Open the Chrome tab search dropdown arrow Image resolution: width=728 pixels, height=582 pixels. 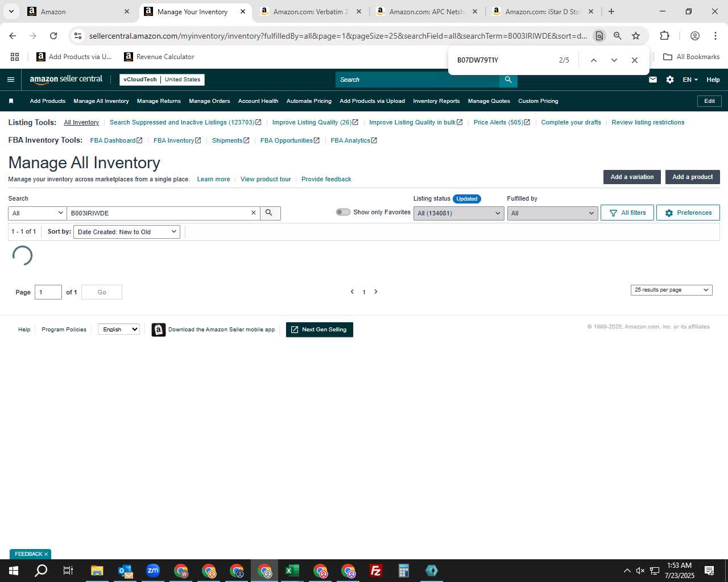pos(11,11)
